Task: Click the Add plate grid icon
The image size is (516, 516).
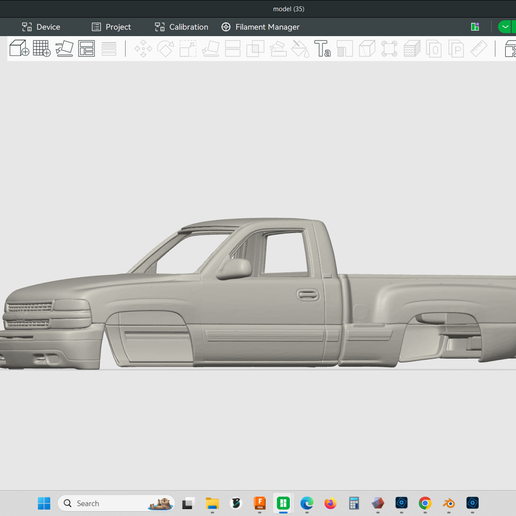Action: coord(42,48)
